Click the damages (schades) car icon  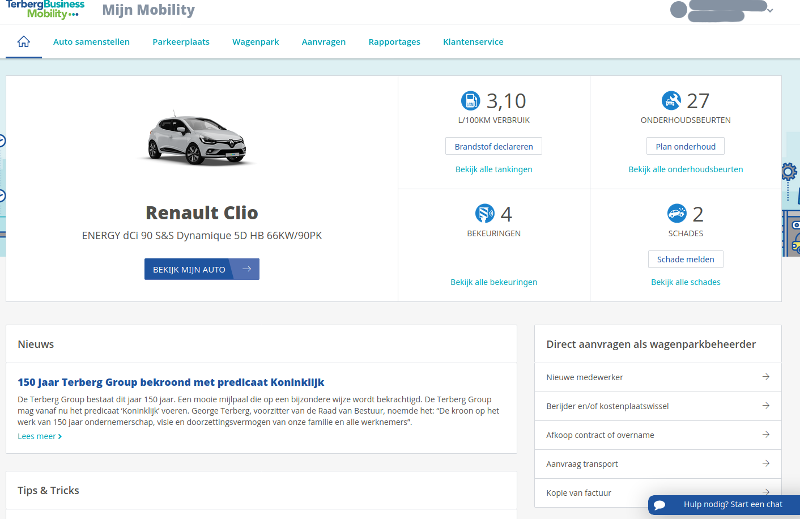click(x=677, y=213)
